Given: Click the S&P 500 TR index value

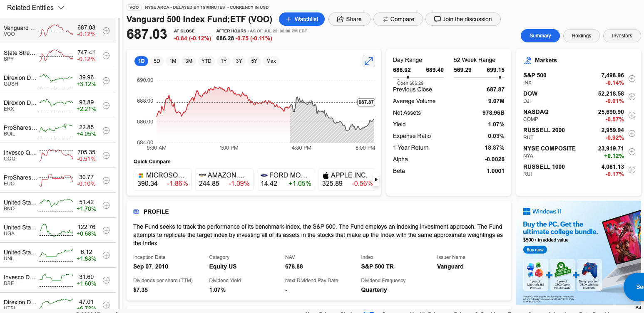Looking at the screenshot, I should click(x=377, y=266).
